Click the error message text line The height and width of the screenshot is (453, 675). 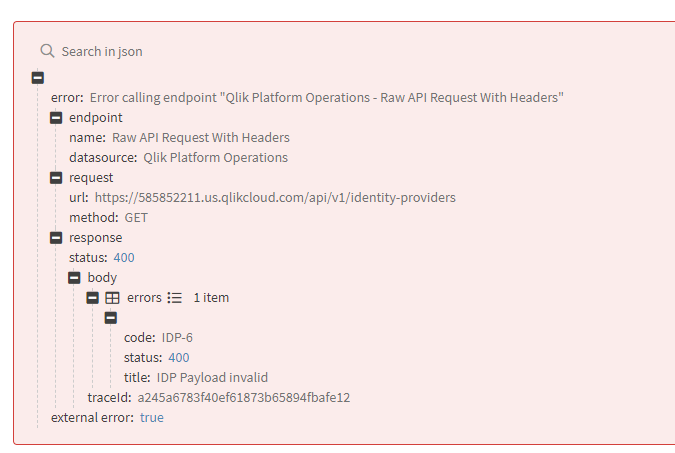[x=327, y=98]
